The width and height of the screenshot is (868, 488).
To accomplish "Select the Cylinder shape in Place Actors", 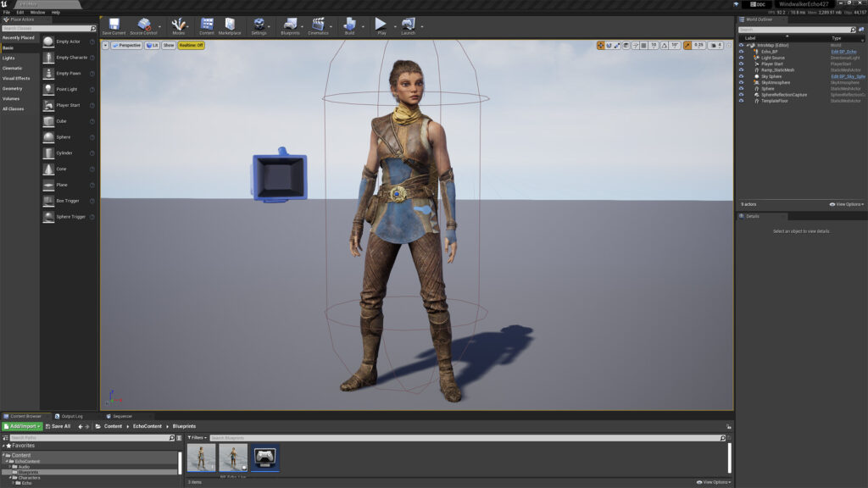I will coord(48,152).
